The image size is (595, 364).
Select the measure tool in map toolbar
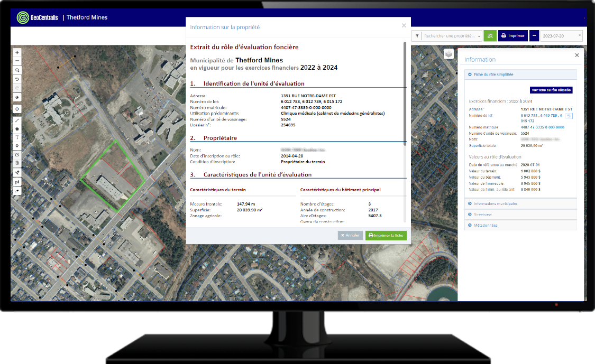[x=17, y=173]
